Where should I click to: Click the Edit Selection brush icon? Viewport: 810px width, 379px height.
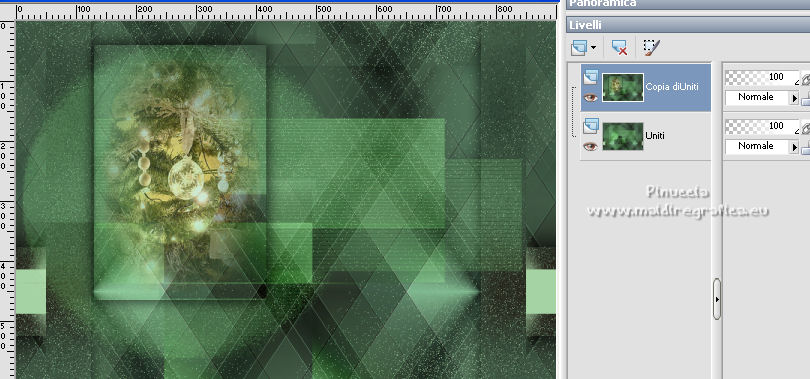[651, 48]
